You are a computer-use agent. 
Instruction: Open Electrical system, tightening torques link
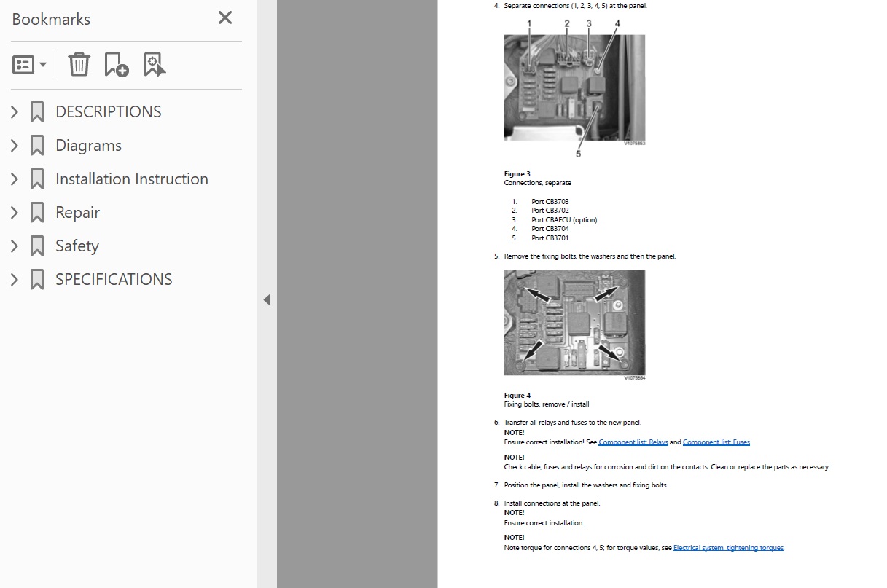tap(728, 548)
